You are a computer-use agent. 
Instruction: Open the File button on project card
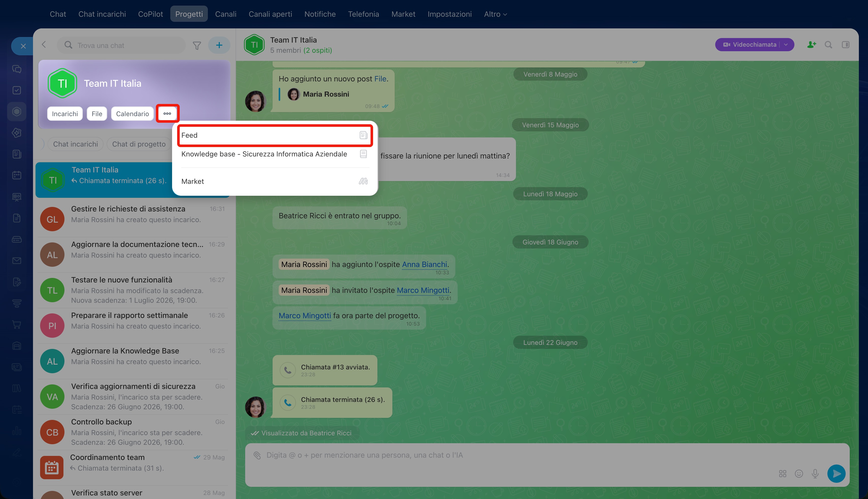(97, 114)
